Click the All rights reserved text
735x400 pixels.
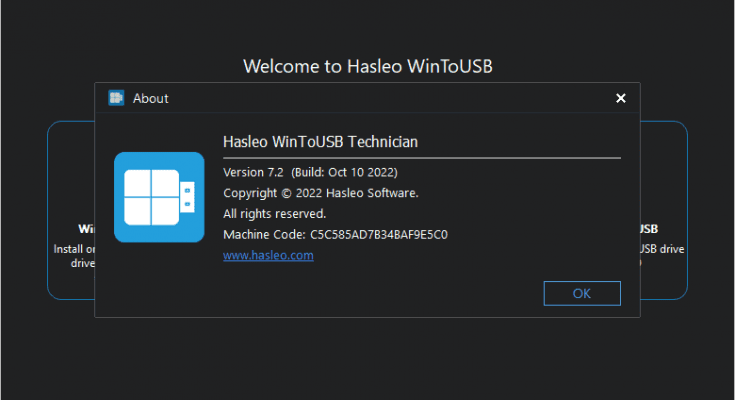click(274, 214)
